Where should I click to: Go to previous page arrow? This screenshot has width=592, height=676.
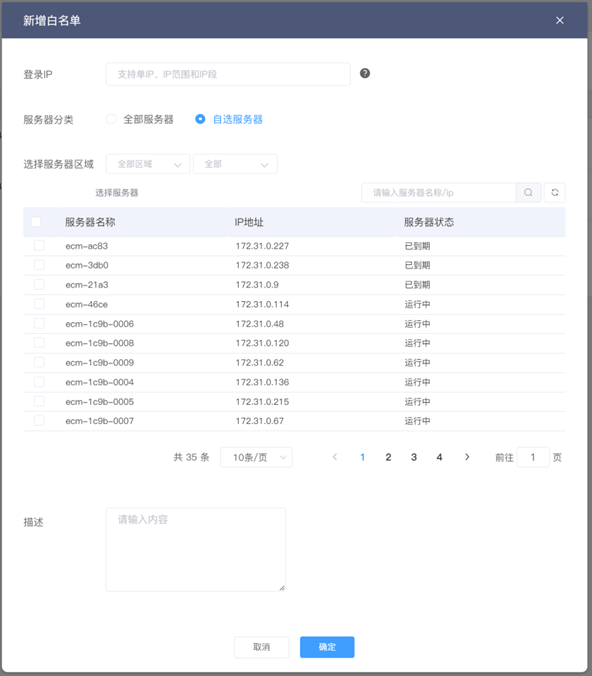point(335,457)
